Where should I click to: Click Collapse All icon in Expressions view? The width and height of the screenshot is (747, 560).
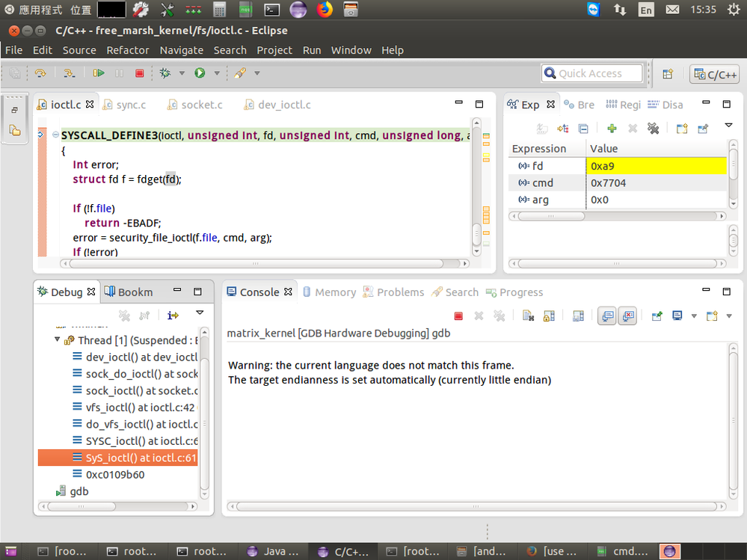click(583, 128)
